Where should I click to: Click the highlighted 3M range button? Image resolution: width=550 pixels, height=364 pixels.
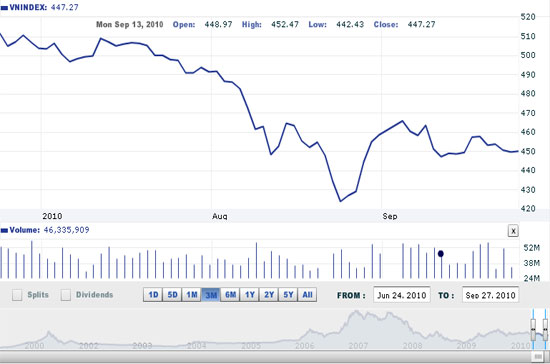pyautogui.click(x=211, y=295)
